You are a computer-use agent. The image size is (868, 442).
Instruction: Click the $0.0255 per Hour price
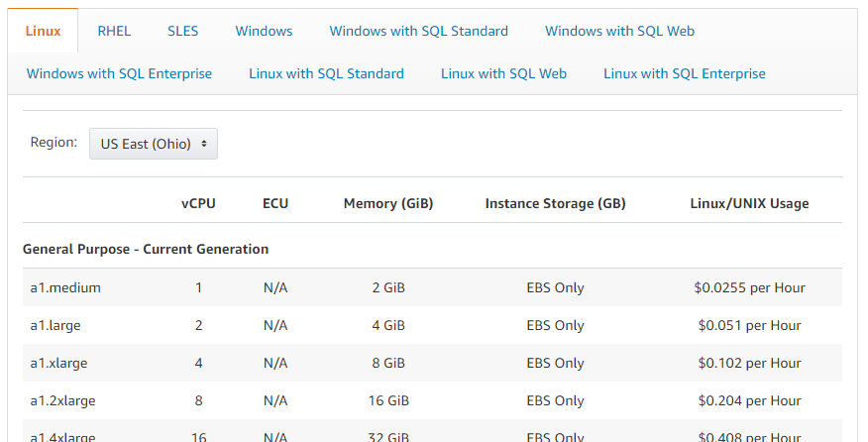pos(749,287)
